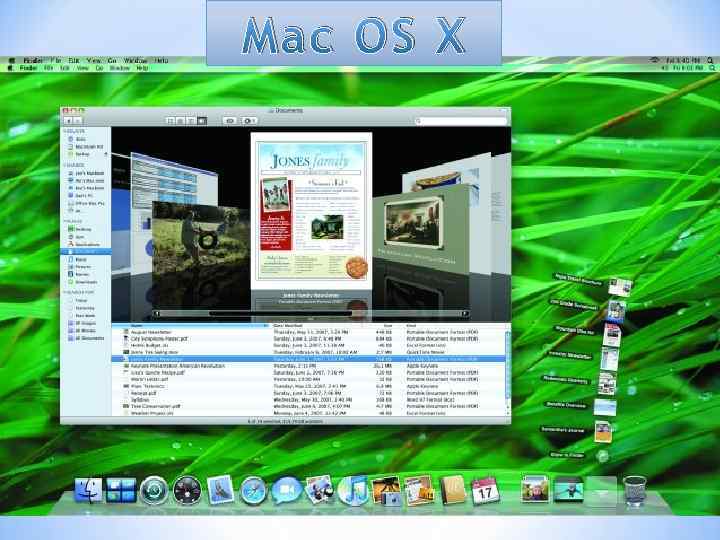The height and width of the screenshot is (540, 720).
Task: Select Lisa's Garlic Recipe.pdf row
Action: coord(309,373)
